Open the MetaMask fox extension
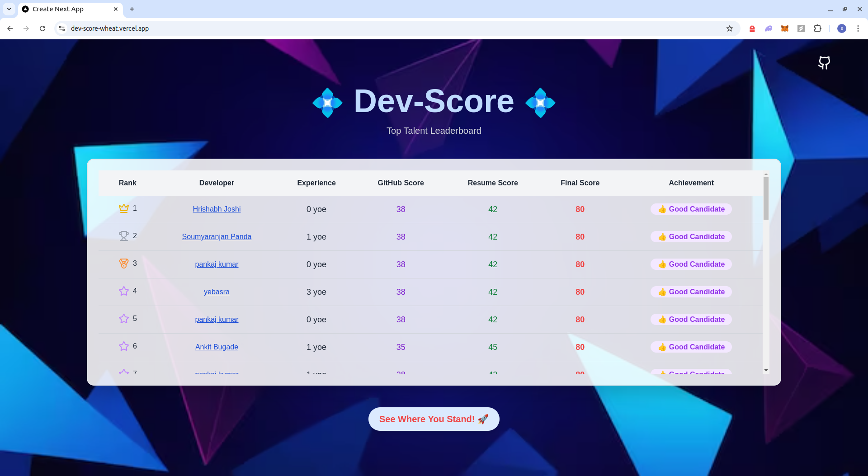 click(785, 28)
